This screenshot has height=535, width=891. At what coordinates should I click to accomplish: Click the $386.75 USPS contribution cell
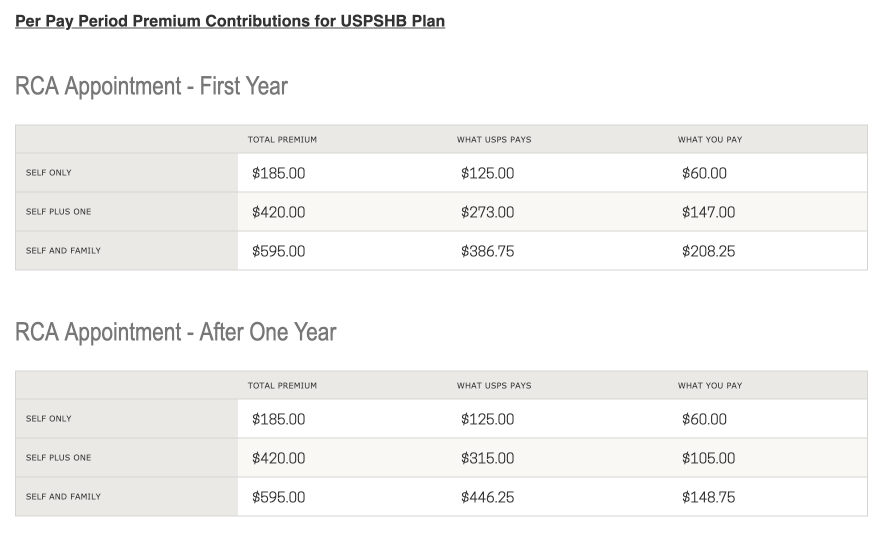click(x=487, y=251)
